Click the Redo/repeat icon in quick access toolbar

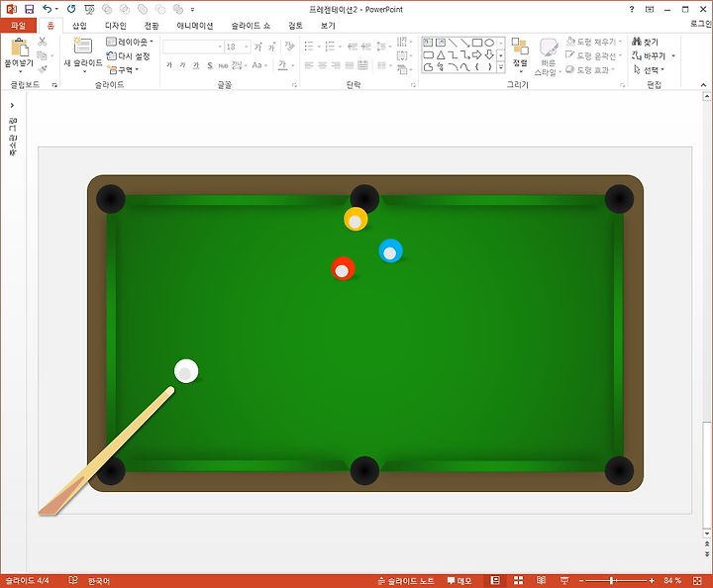pyautogui.click(x=71, y=9)
